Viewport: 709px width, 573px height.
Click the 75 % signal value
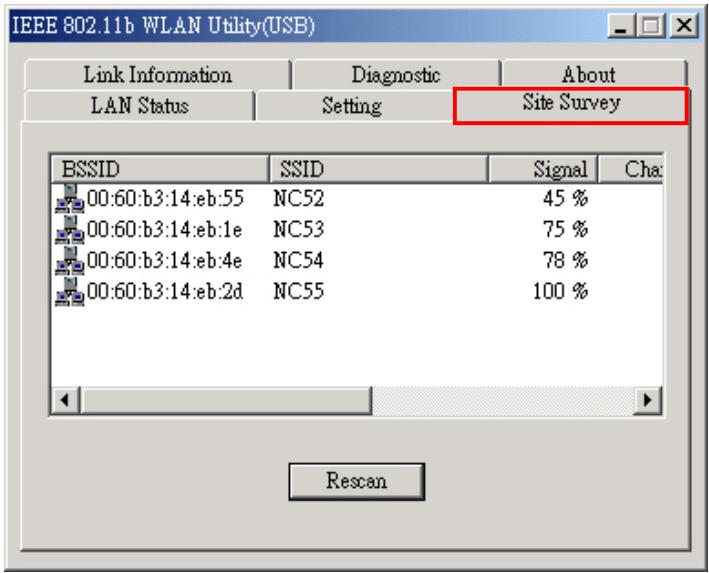(565, 230)
